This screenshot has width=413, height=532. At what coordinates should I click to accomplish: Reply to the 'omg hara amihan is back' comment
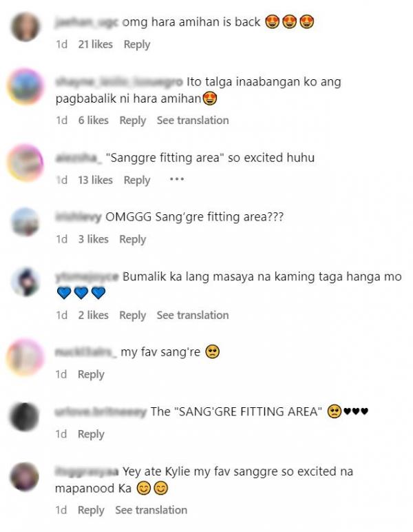[x=137, y=44]
